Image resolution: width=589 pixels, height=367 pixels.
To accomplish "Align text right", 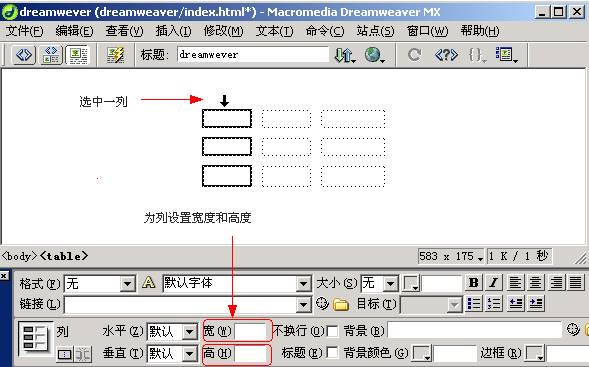I will pos(556,282).
